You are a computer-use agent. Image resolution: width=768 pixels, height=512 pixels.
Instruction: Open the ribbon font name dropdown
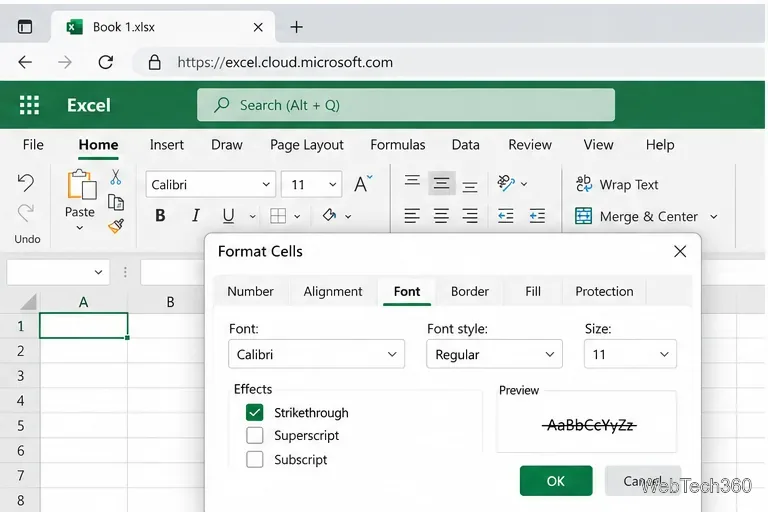[266, 185]
